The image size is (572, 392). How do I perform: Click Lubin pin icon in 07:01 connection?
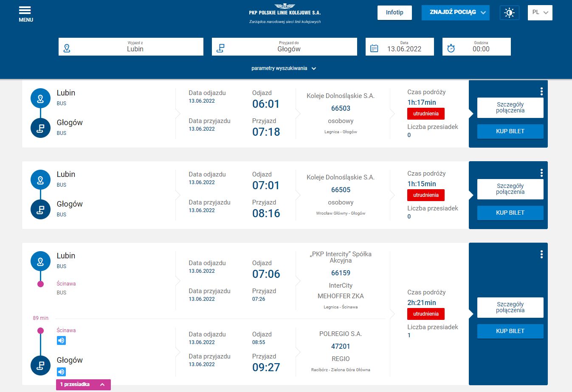(40, 180)
